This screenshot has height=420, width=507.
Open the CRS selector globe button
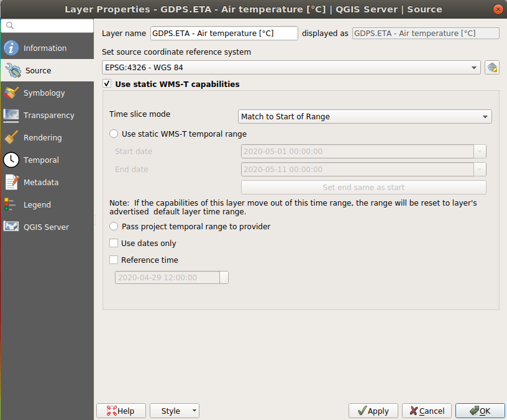pos(491,66)
